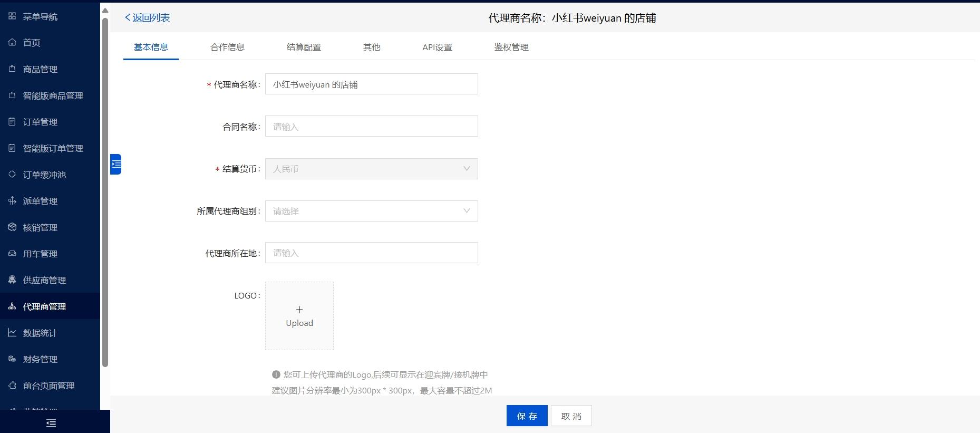The height and width of the screenshot is (433, 980).
Task: Click the Upload box for LOGO
Action: [x=299, y=316]
